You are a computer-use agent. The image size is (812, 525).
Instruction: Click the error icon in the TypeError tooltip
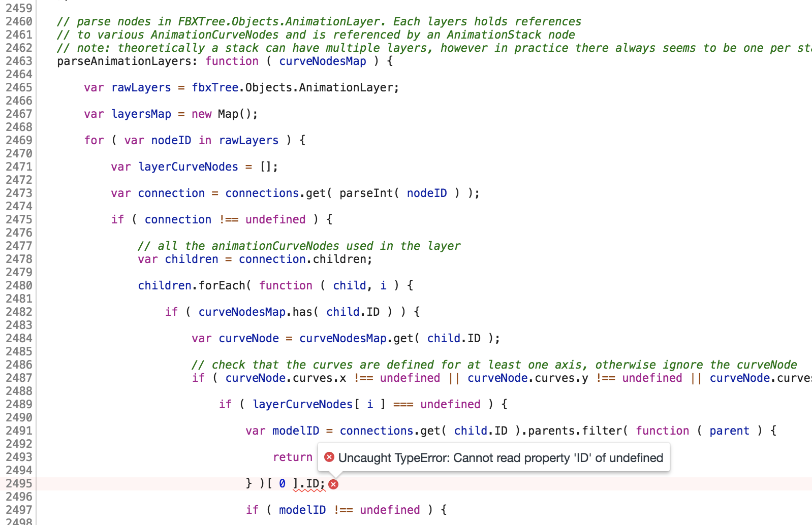(x=329, y=457)
